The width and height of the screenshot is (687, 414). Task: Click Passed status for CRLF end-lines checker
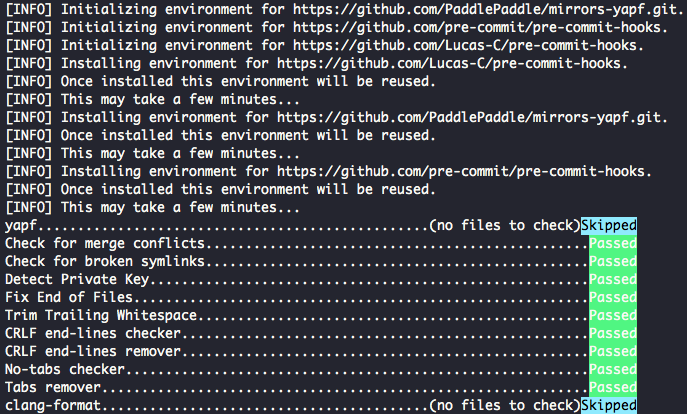(x=612, y=334)
